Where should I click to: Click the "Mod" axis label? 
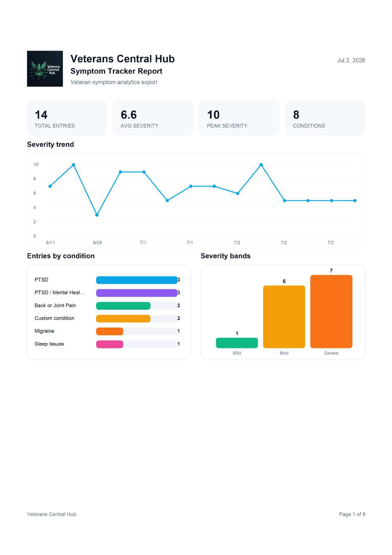click(x=284, y=353)
